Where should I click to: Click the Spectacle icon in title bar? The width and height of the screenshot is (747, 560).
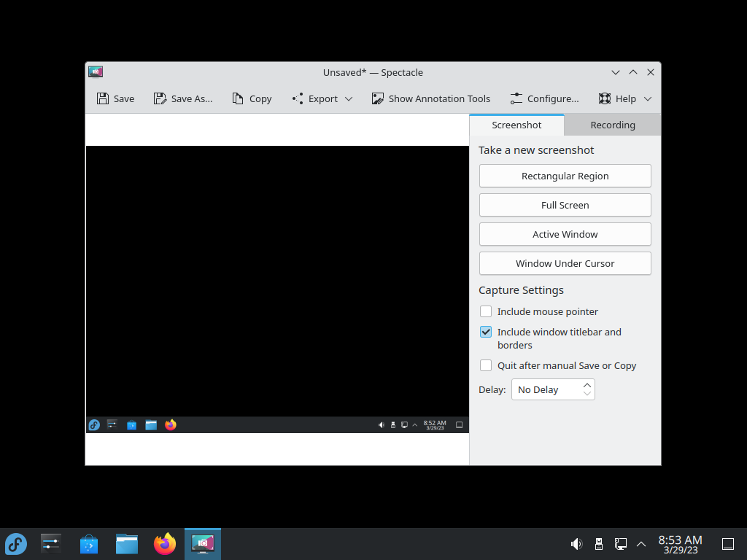pos(96,72)
